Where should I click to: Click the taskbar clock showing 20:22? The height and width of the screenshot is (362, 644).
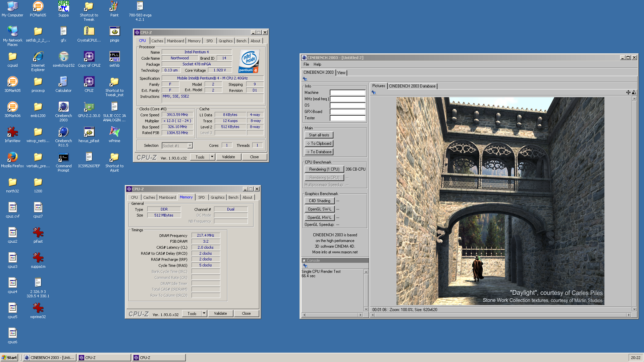pos(635,358)
